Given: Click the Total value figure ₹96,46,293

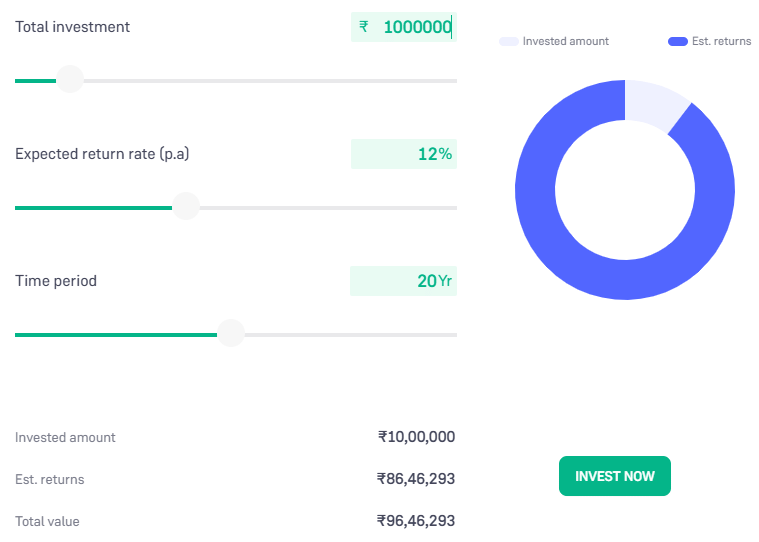Looking at the screenshot, I should coord(416,521).
